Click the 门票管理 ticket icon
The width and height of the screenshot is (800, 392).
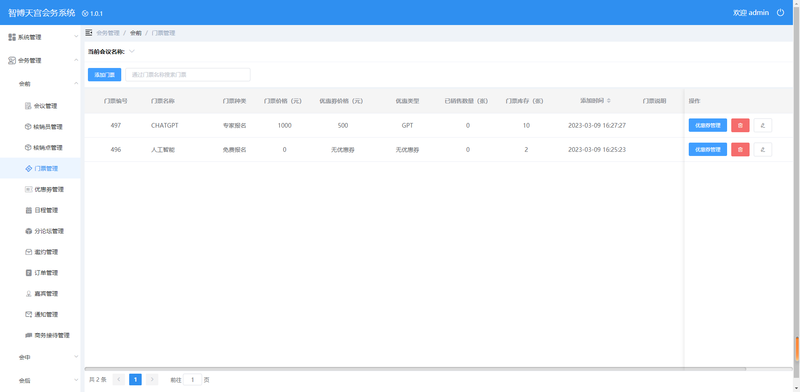pos(28,168)
